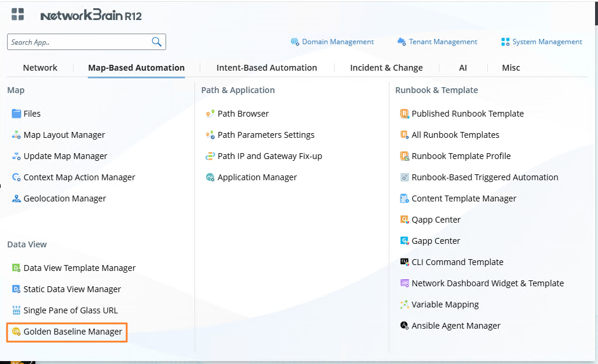Image resolution: width=598 pixels, height=364 pixels.
Task: Select the Incident & Change tab
Action: pyautogui.click(x=386, y=68)
